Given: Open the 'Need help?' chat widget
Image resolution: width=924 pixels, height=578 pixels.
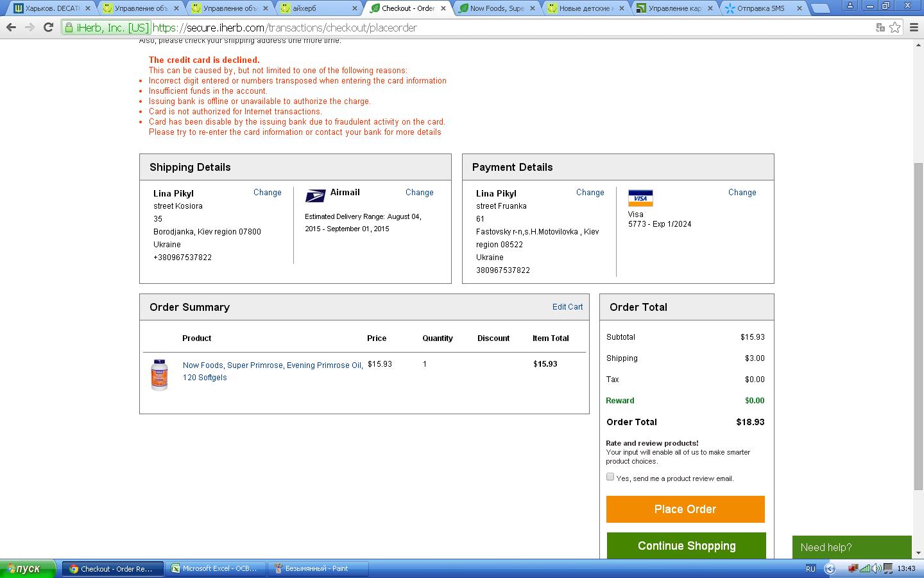Looking at the screenshot, I should 852,547.
